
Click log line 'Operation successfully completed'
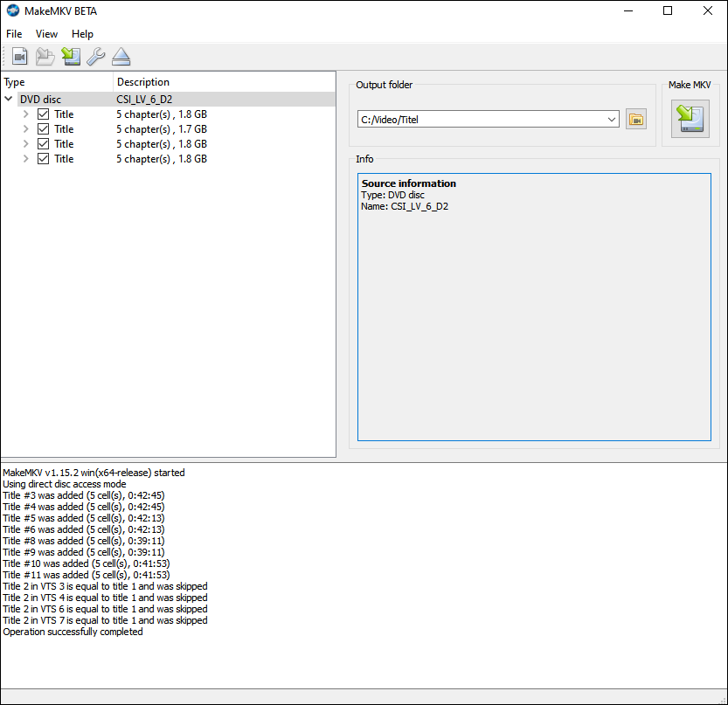(x=73, y=632)
